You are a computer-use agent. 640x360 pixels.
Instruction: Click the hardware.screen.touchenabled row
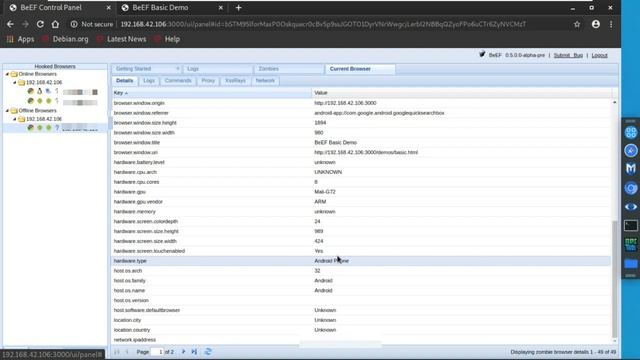pos(361,251)
